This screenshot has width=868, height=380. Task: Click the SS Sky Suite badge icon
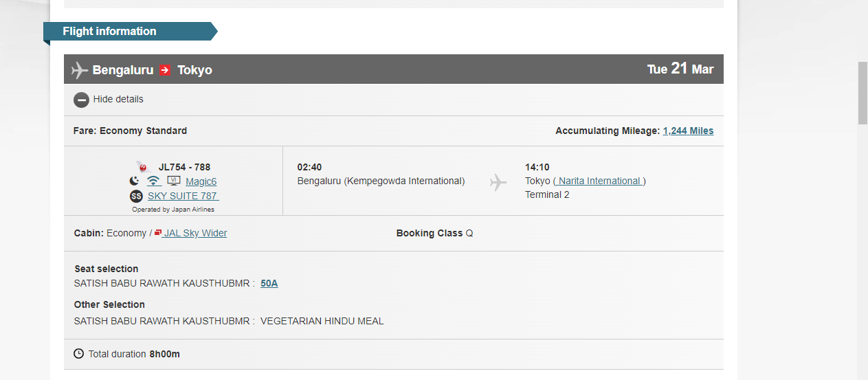tap(136, 196)
